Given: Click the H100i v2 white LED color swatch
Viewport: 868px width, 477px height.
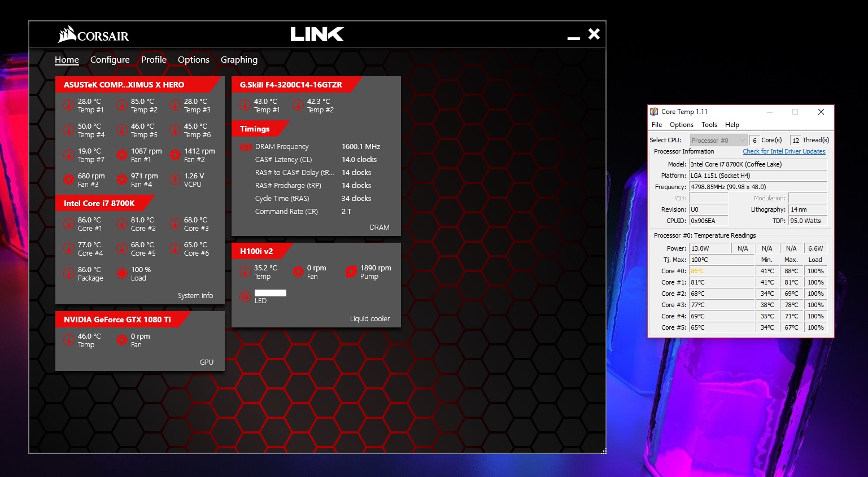Looking at the screenshot, I should tap(271, 293).
